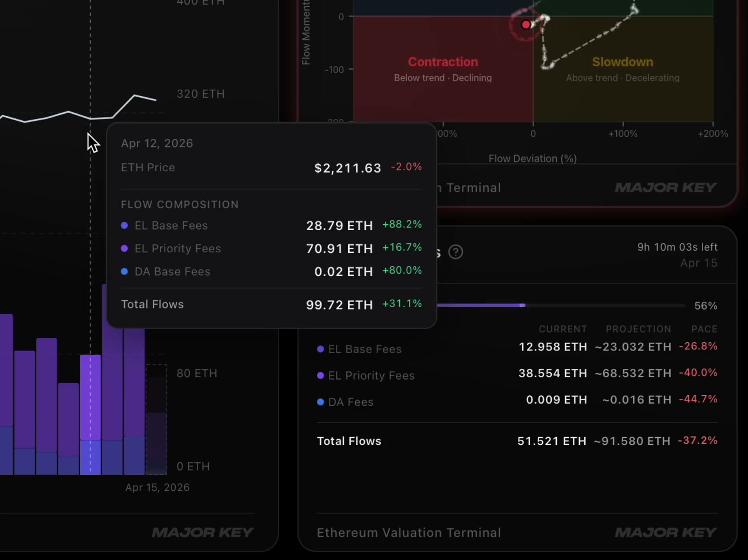Click the 9h 10m 03s left countdown
Screen dimensions: 748x560
point(677,247)
